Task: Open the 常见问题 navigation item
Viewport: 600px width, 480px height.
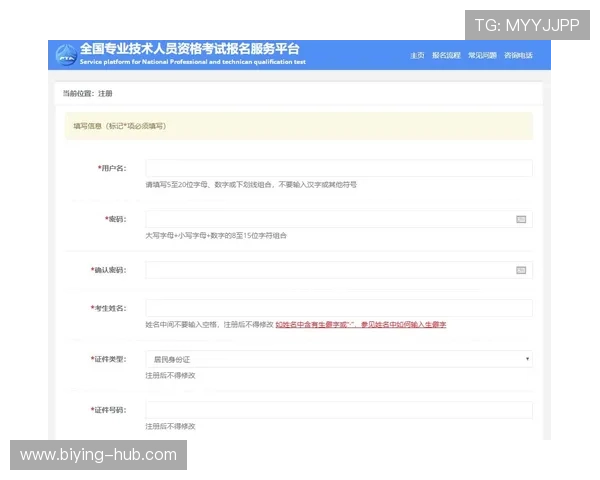Action: pos(482,56)
